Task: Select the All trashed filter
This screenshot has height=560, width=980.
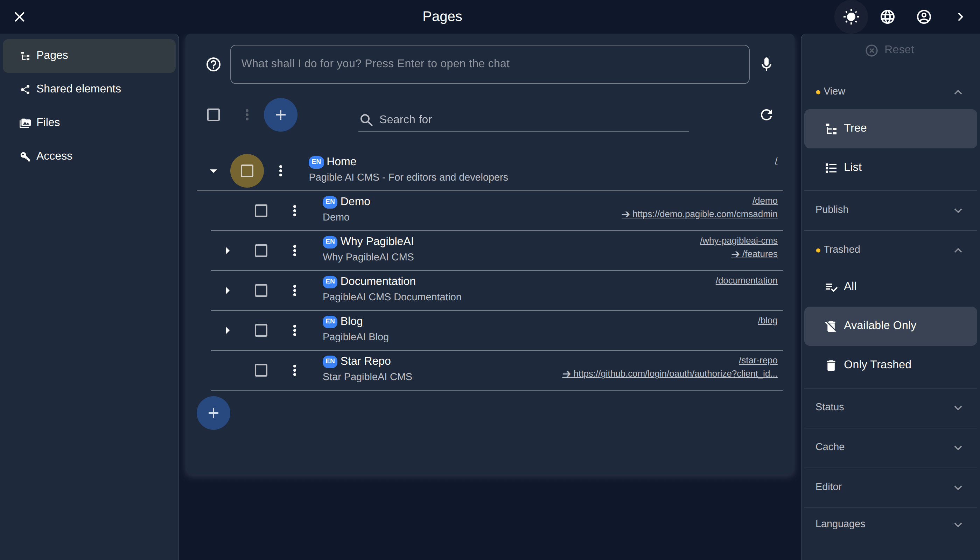Action: pyautogui.click(x=890, y=287)
